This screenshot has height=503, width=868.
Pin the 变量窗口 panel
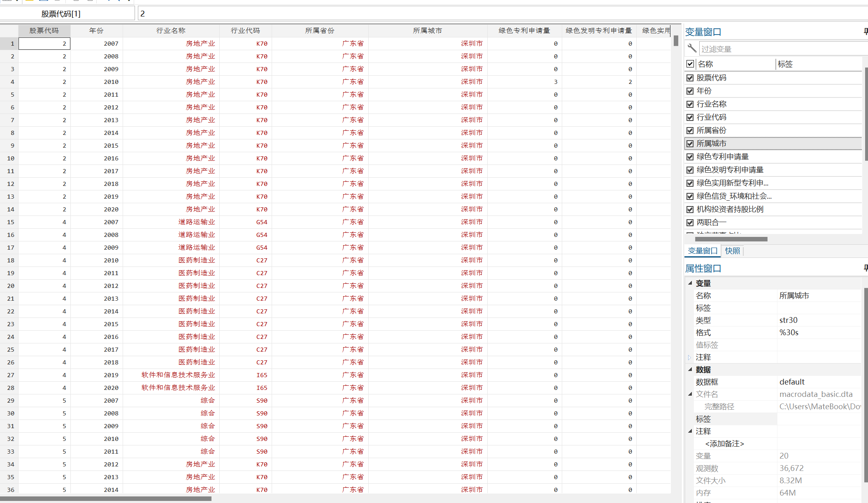[x=865, y=31]
